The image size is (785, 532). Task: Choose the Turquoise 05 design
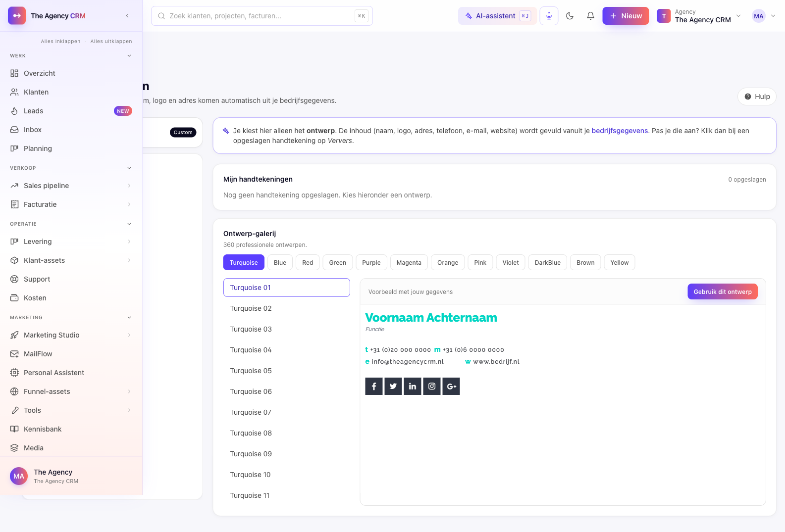point(287,371)
